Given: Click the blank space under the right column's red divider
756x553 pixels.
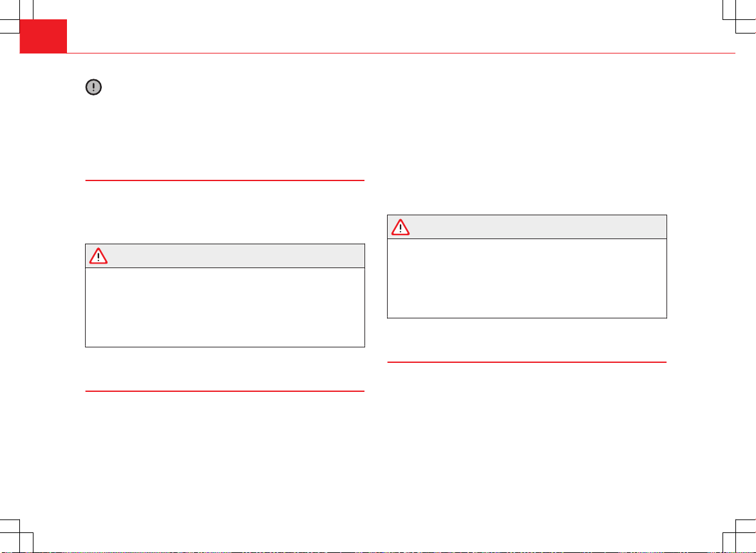Looking at the screenshot, I should click(527, 434).
